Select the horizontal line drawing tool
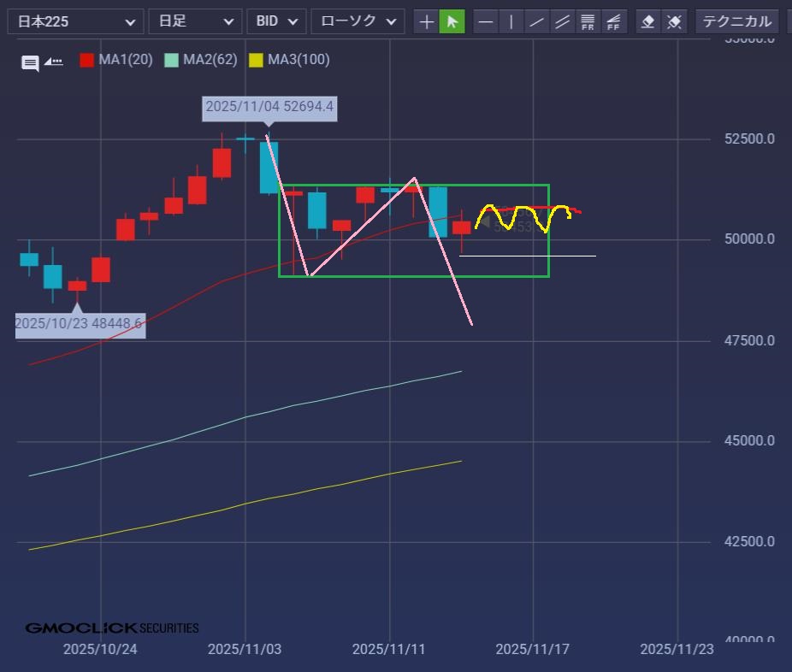Image resolution: width=792 pixels, height=672 pixels. pyautogui.click(x=486, y=21)
